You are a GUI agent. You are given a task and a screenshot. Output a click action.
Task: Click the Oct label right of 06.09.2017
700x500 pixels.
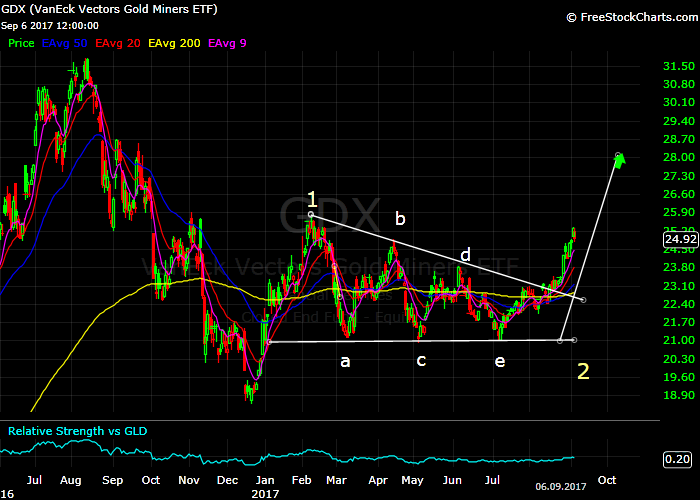[607, 480]
